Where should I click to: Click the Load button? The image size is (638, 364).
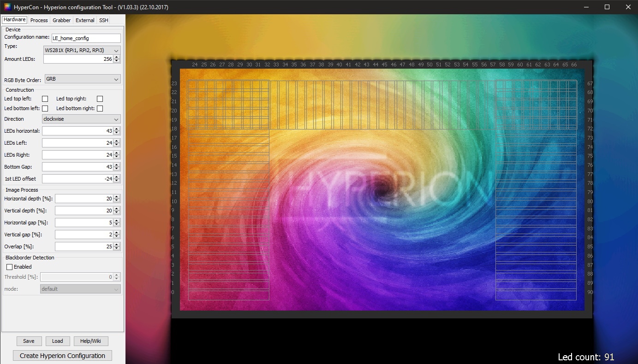pyautogui.click(x=58, y=341)
